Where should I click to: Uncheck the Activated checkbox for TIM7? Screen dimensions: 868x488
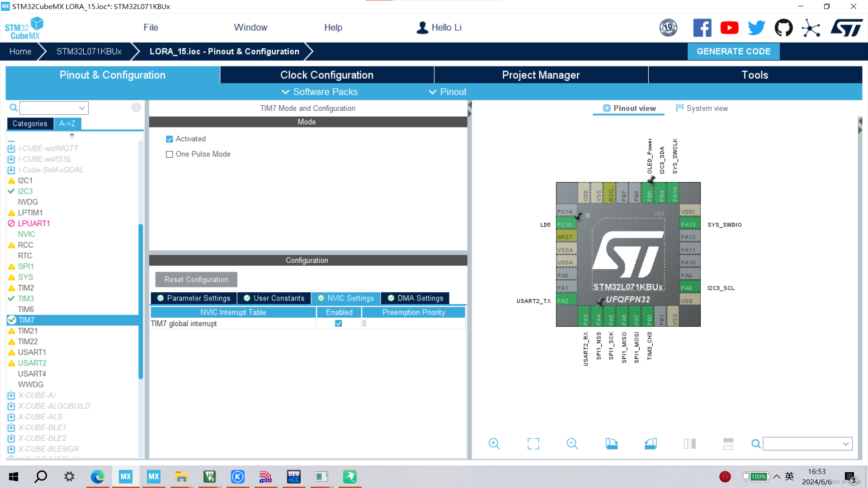pyautogui.click(x=170, y=139)
